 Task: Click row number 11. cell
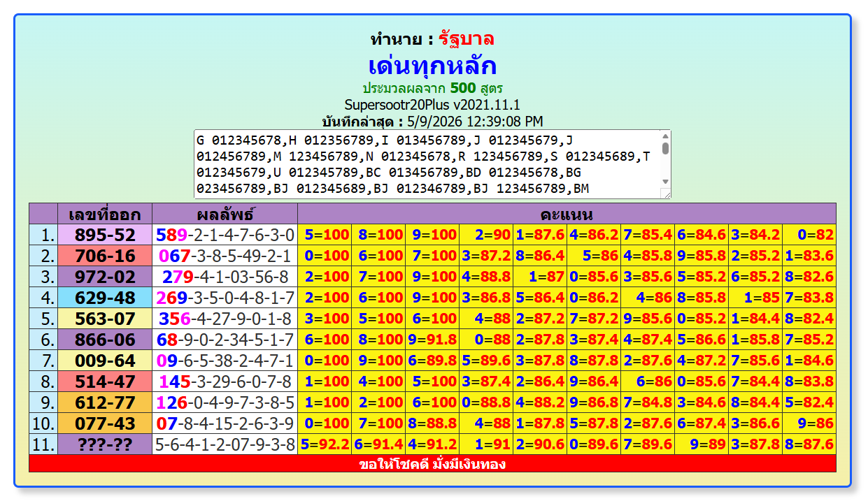point(43,444)
